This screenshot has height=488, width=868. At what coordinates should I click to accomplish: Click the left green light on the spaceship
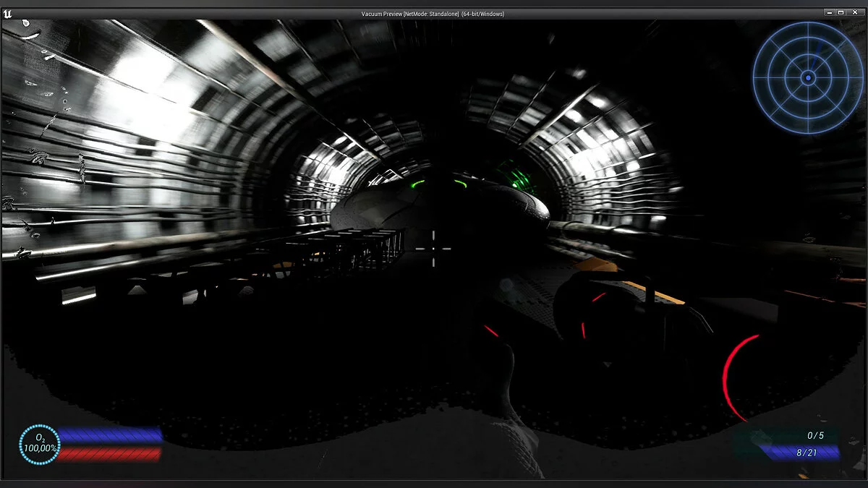pos(417,185)
